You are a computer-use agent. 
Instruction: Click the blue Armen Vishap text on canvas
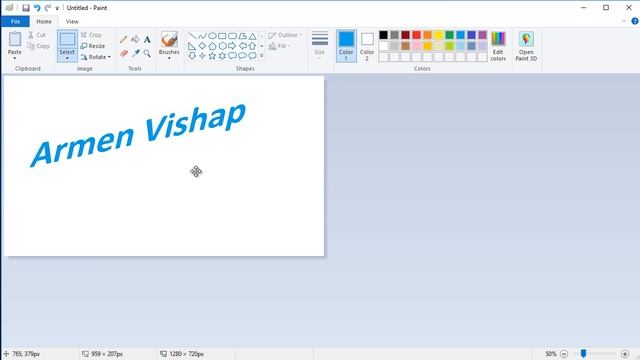(138, 135)
